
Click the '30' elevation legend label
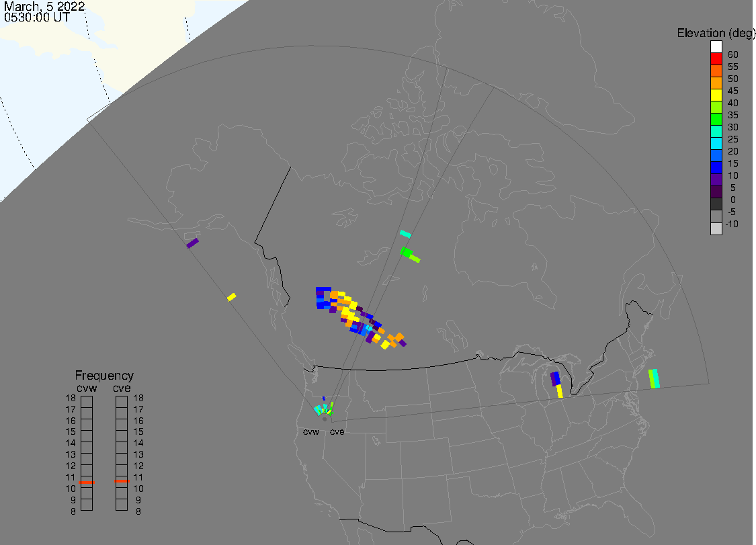pyautogui.click(x=733, y=127)
